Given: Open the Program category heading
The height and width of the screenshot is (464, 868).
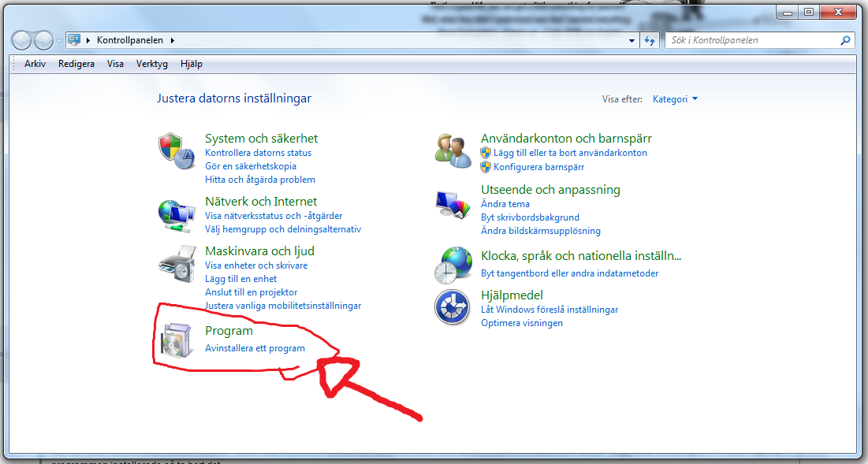Looking at the screenshot, I should point(229,331).
